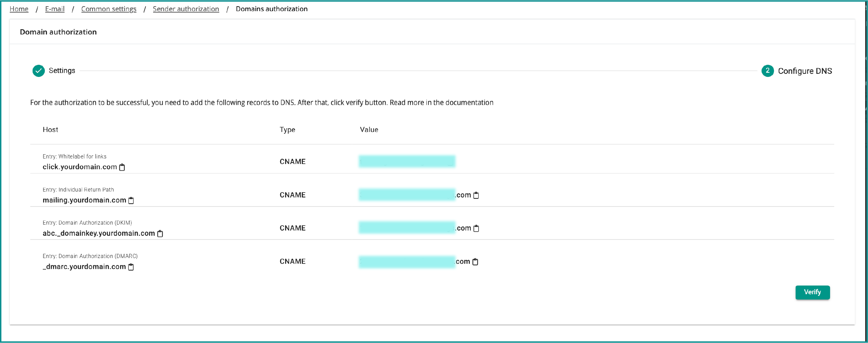Copy the click.yourdomain.com host entry
The height and width of the screenshot is (343, 868).
pos(122,167)
